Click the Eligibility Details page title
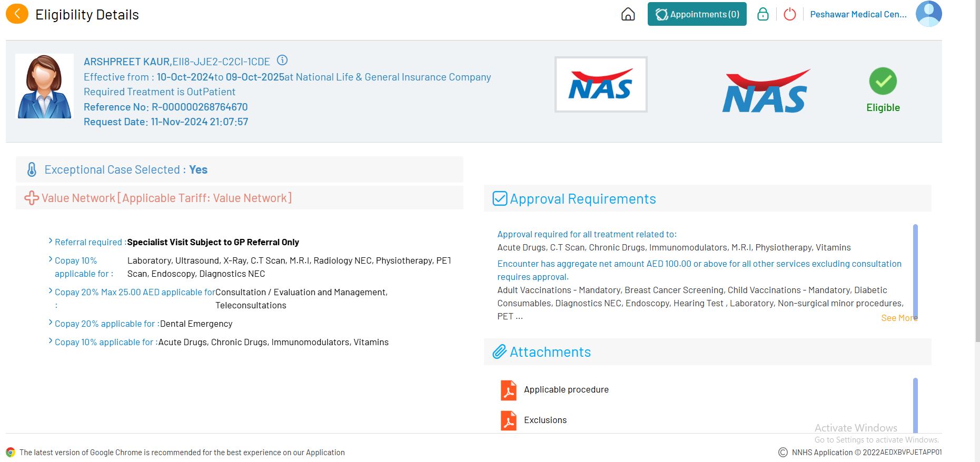This screenshot has width=980, height=462. coord(87,15)
